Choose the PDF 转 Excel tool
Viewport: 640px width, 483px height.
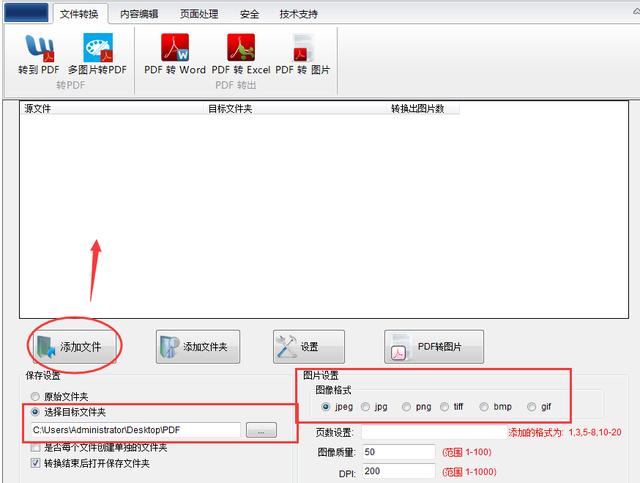coord(241,54)
